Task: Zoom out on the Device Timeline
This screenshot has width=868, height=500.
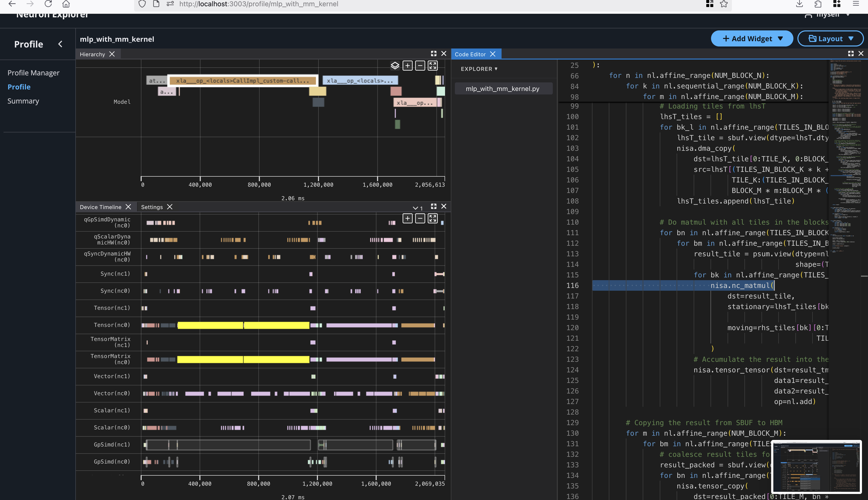Action: coord(420,218)
